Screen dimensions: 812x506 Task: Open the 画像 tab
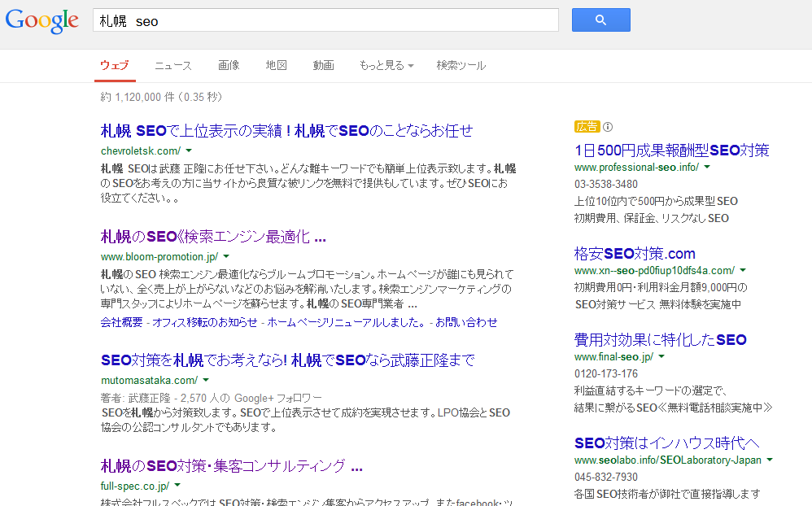pos(229,65)
